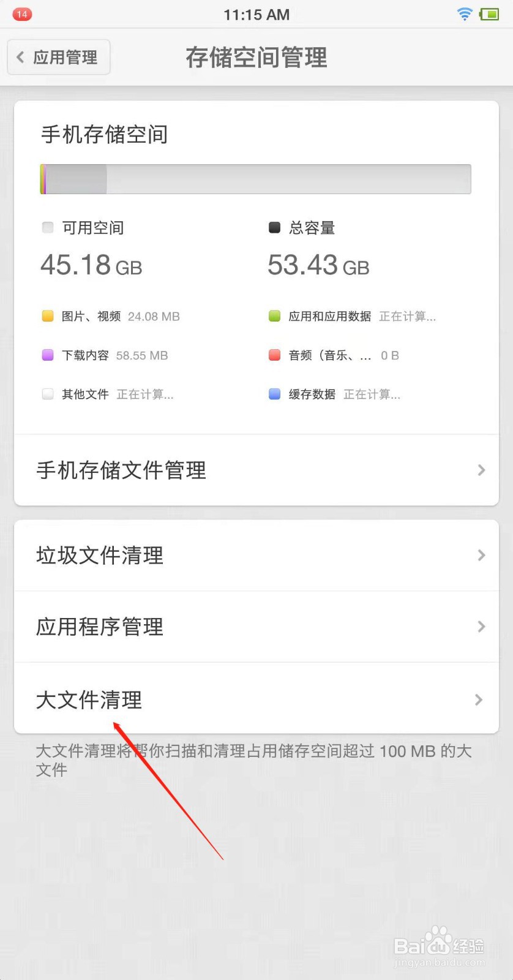This screenshot has width=513, height=980.
Task: Tap the red 音频 color square
Action: tap(274, 355)
